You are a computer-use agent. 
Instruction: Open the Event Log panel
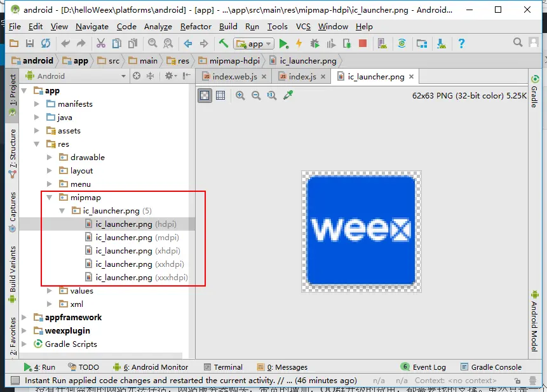coord(423,367)
